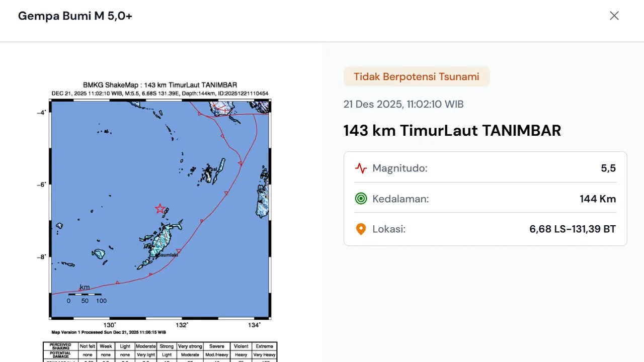Select the heading 143 km TimurLaut TANIMBAR

(452, 131)
